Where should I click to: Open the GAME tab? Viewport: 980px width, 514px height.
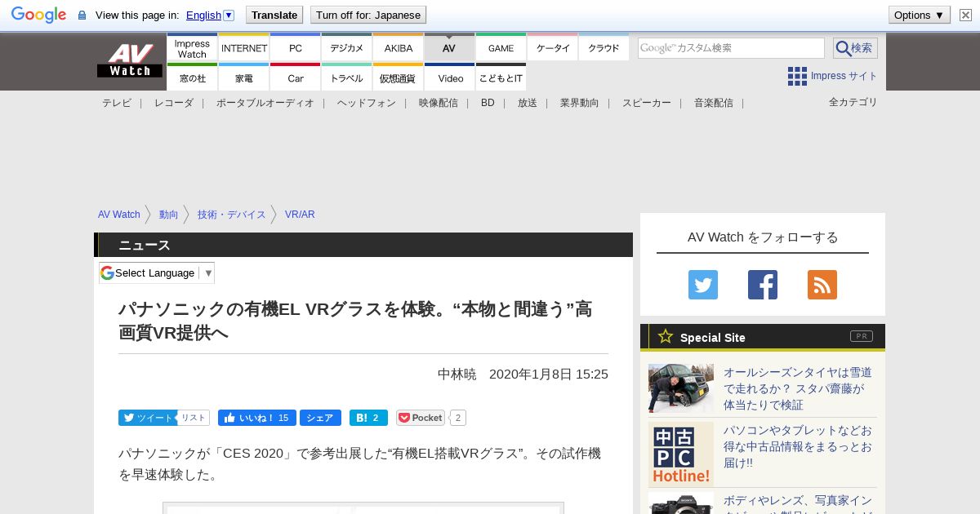[501, 47]
